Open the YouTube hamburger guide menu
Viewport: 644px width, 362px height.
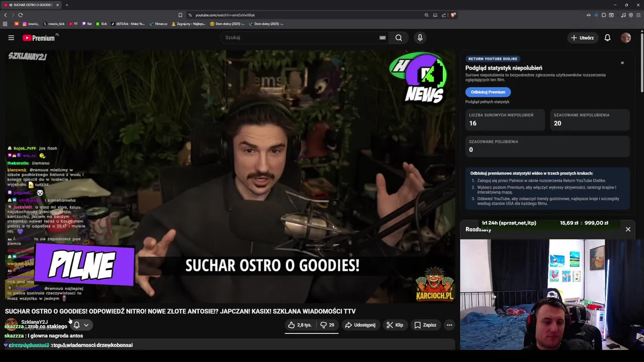[11, 38]
